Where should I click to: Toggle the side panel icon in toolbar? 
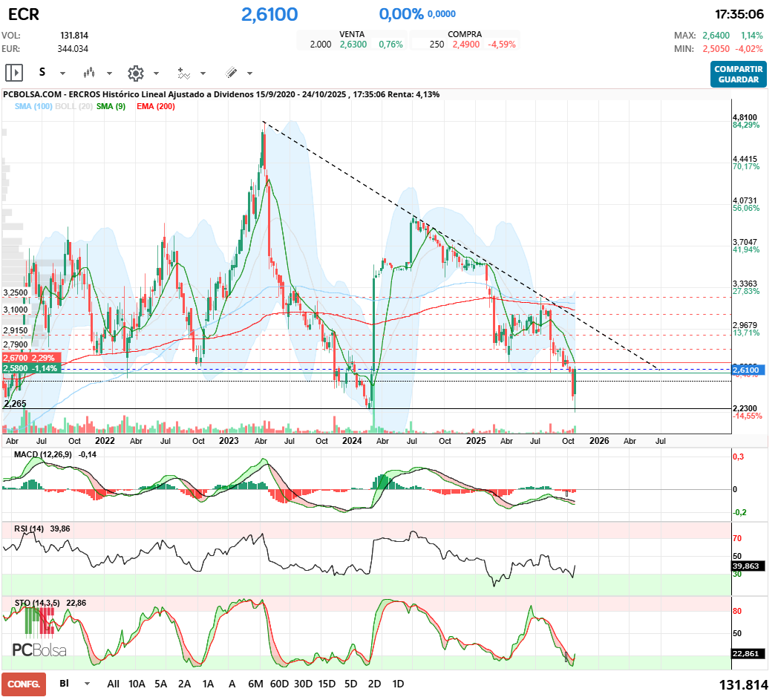point(14,73)
